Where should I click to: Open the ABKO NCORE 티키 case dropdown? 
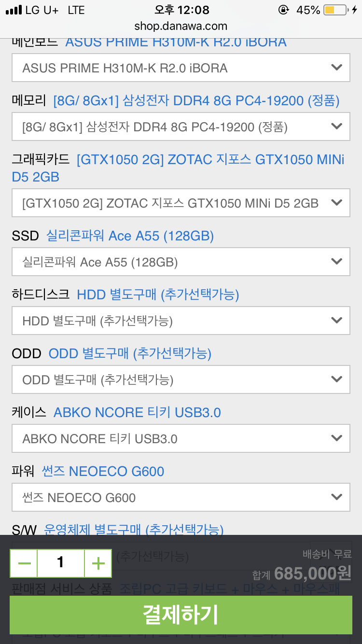tap(181, 439)
